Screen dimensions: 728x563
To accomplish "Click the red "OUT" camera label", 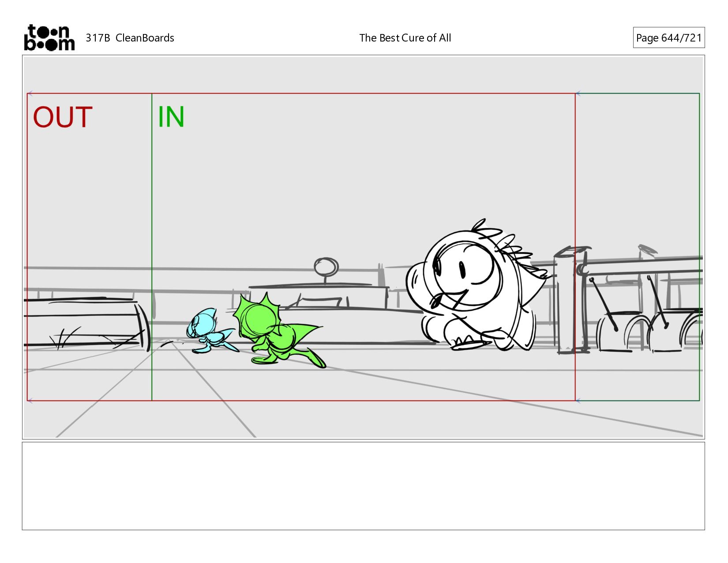I will click(63, 117).
